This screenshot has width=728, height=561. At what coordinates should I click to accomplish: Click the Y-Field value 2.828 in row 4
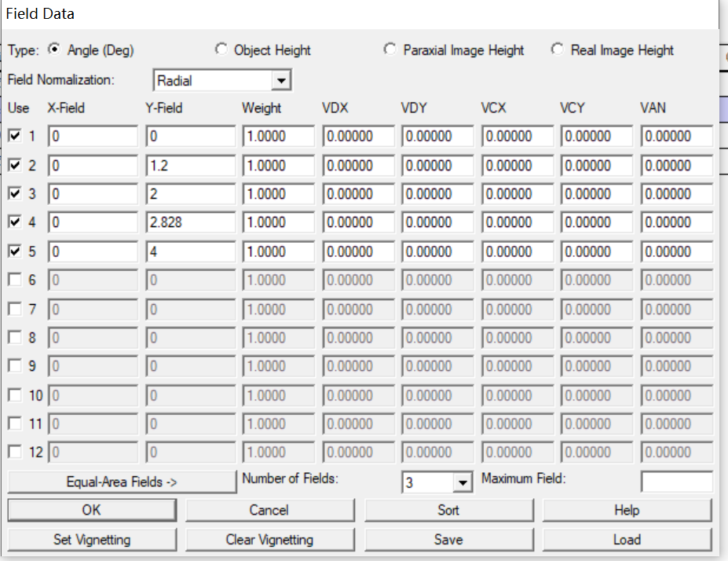(x=190, y=222)
